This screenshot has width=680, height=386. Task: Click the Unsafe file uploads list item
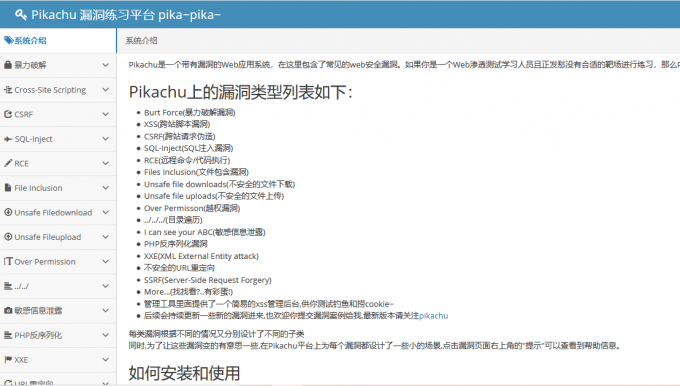(x=214, y=196)
